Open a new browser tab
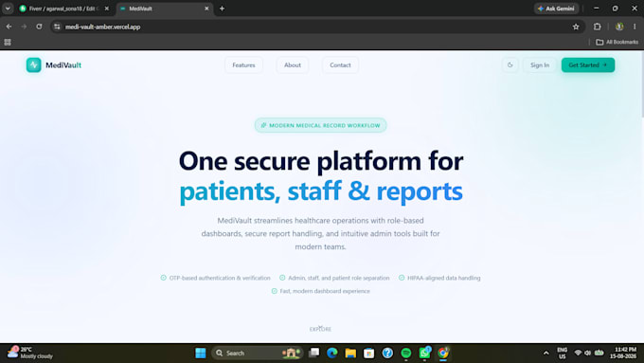644x363 pixels. 222,9
